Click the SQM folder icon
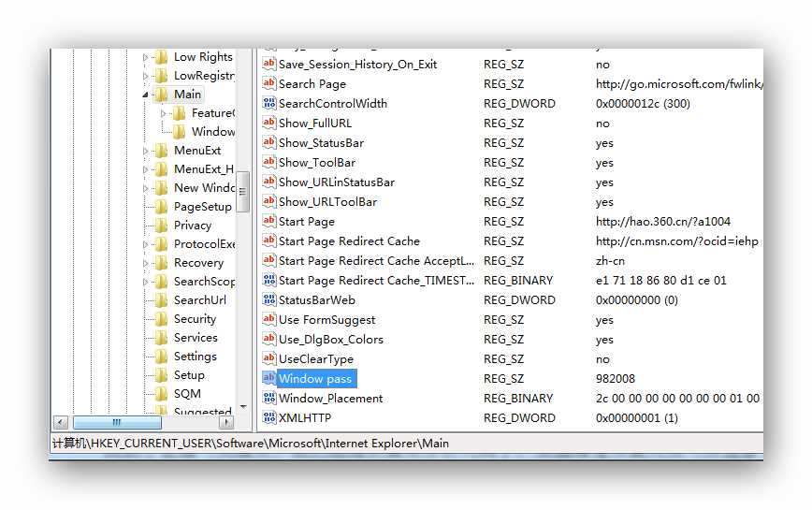Viewport: 812px width, 510px height. [x=162, y=394]
